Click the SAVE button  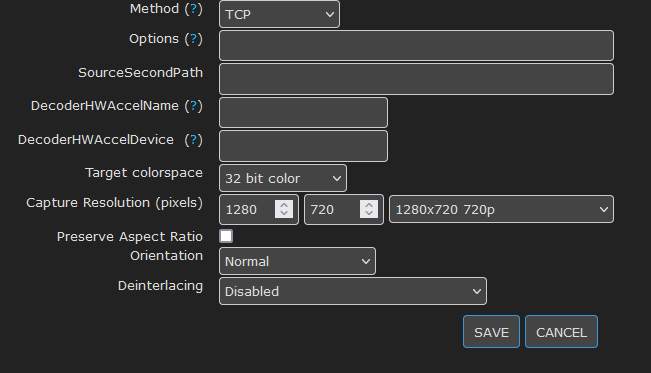491,332
